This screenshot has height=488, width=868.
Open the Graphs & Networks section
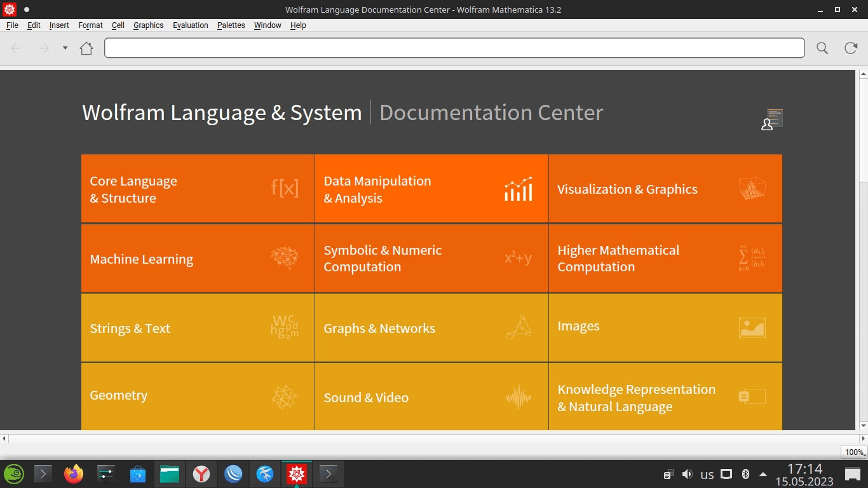(431, 328)
